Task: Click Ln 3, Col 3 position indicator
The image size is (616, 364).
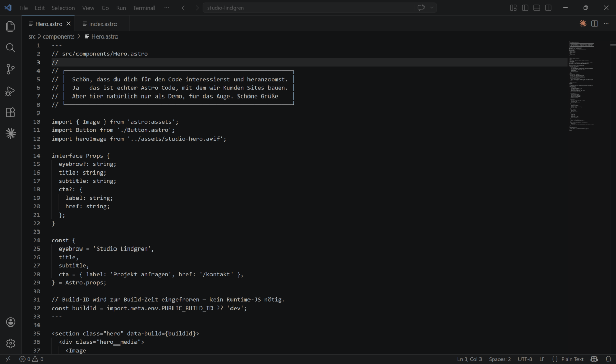Action: (470, 359)
